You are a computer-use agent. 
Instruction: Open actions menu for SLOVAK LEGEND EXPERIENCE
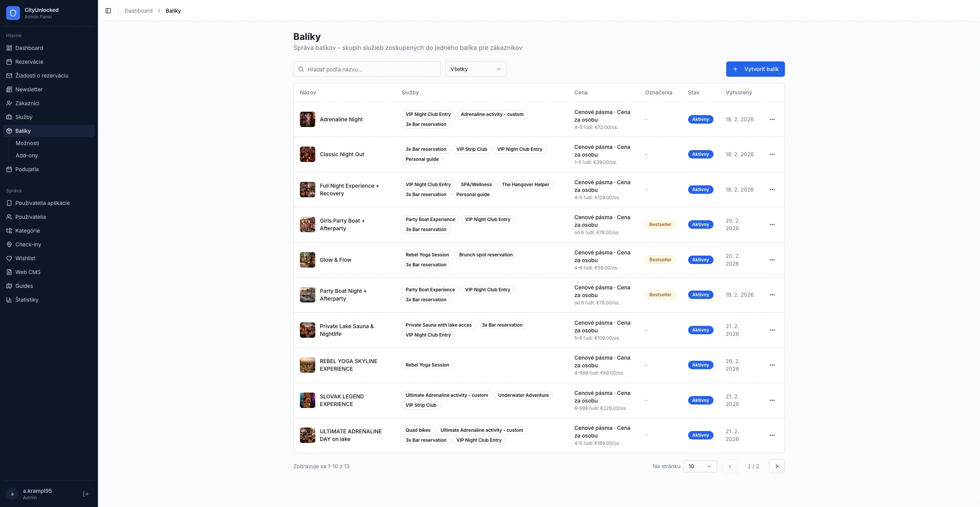pyautogui.click(x=772, y=400)
